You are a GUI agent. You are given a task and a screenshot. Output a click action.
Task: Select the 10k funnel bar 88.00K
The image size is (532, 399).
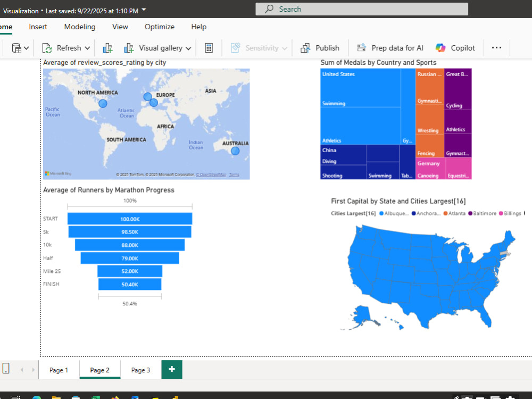tap(130, 245)
